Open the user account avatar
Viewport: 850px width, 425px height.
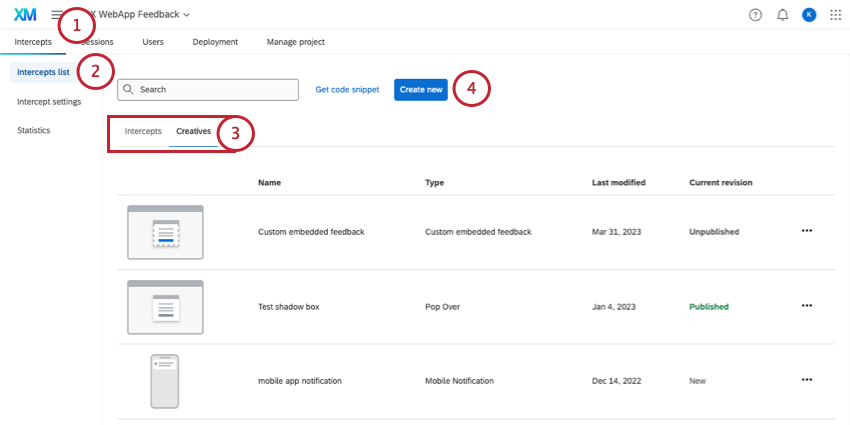pos(809,15)
